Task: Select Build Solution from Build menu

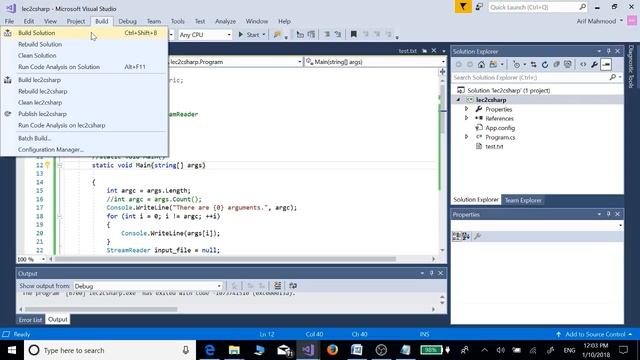Action: (x=84, y=33)
